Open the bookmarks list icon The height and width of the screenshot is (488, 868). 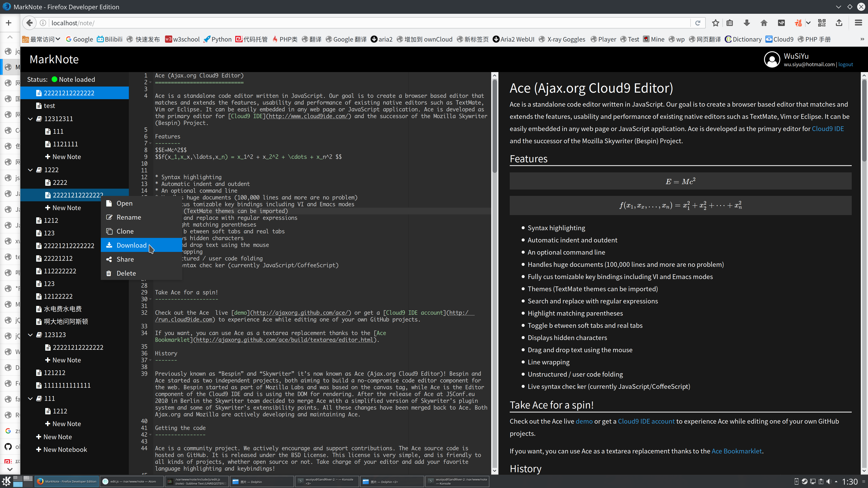729,23
